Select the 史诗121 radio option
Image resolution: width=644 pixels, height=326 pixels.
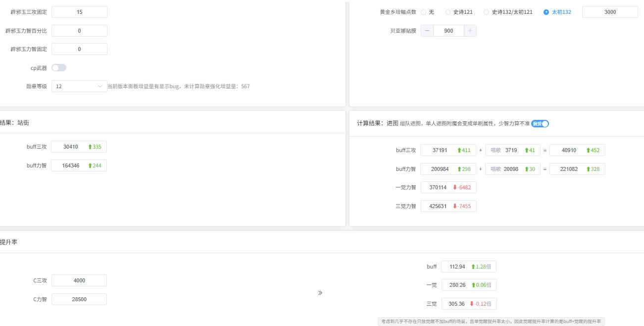tap(448, 12)
